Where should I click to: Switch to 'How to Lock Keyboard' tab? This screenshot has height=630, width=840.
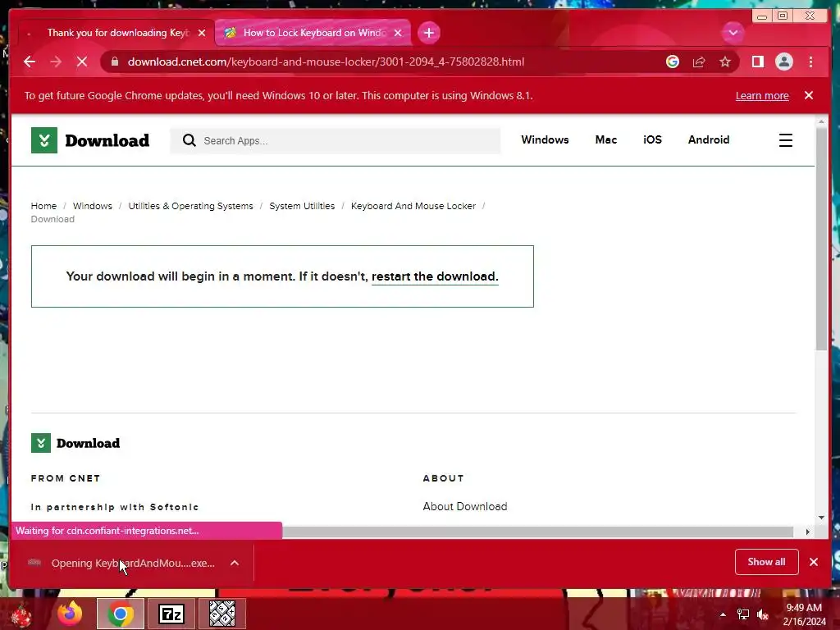(313, 33)
